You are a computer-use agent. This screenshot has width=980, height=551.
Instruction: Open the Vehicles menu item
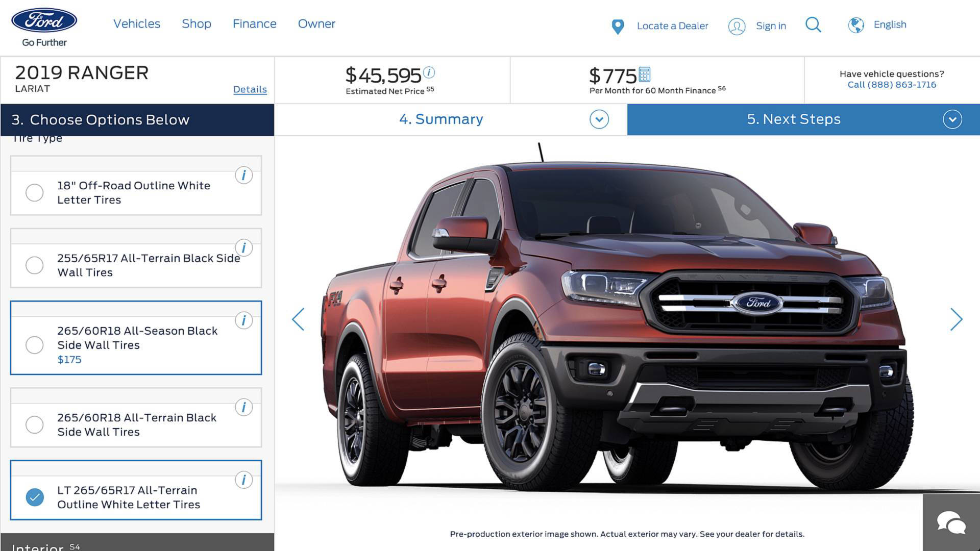tap(137, 23)
